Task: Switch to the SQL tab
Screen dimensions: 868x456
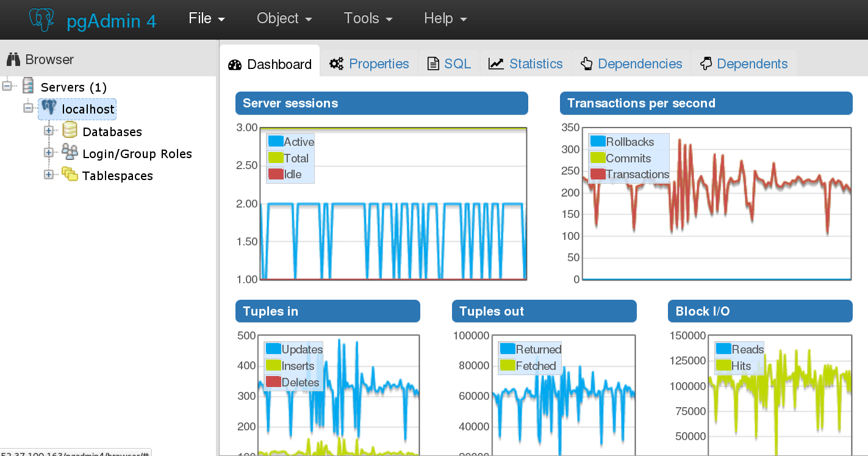Action: click(x=449, y=63)
